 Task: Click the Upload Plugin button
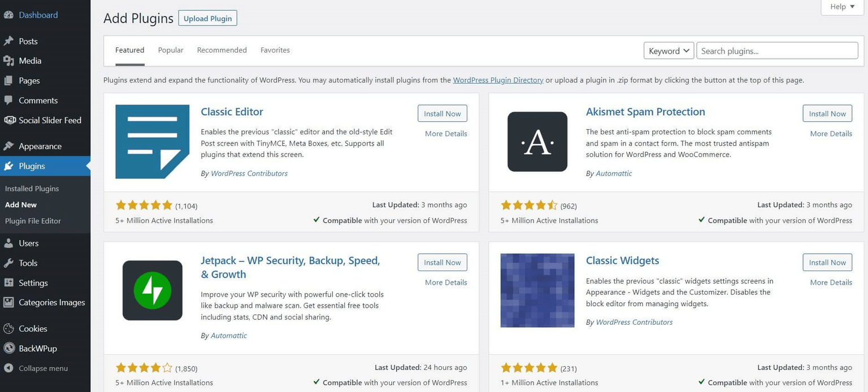(207, 19)
